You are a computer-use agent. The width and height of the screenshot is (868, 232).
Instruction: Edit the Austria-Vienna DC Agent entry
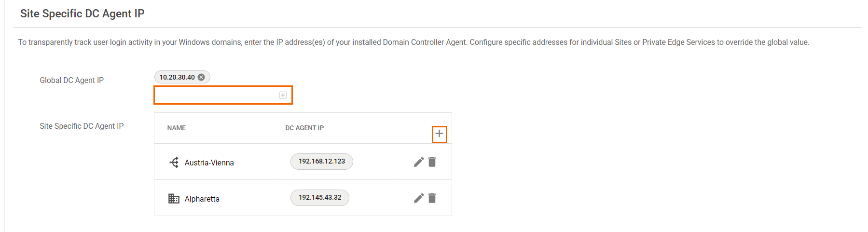pyautogui.click(x=419, y=162)
